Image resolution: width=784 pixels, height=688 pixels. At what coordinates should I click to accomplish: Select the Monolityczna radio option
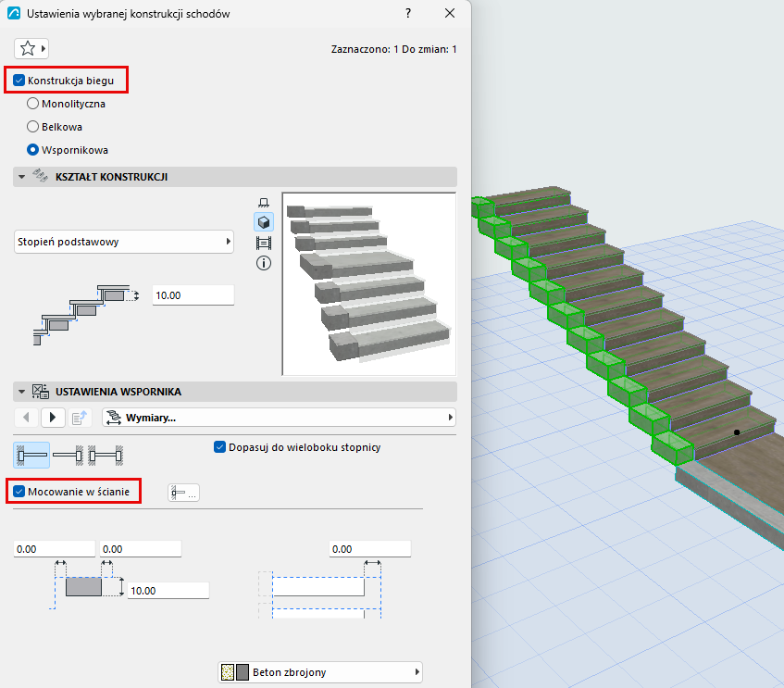32,104
